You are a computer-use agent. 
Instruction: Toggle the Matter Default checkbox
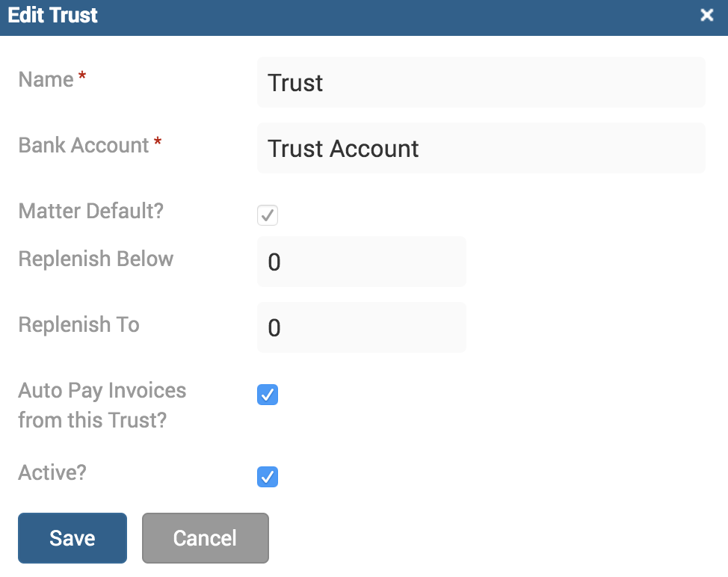tap(268, 215)
